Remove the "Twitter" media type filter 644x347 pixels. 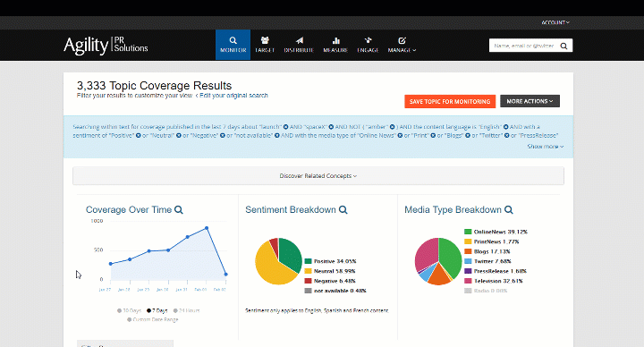coord(507,136)
